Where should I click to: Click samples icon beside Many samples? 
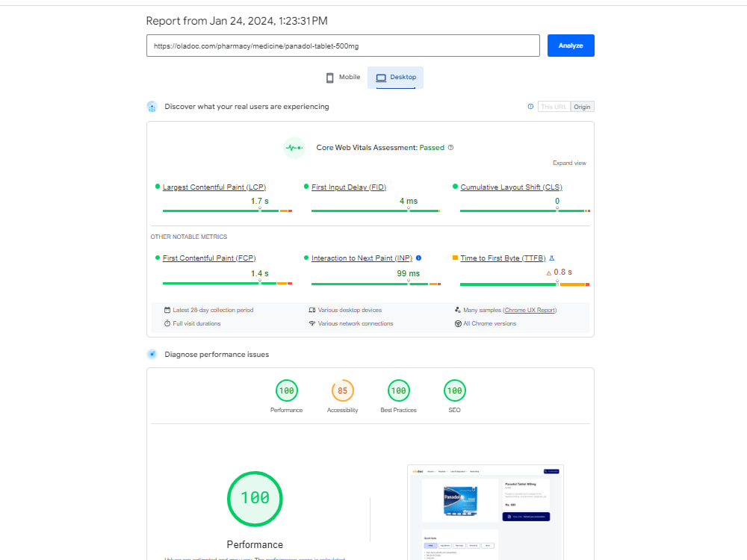point(458,310)
